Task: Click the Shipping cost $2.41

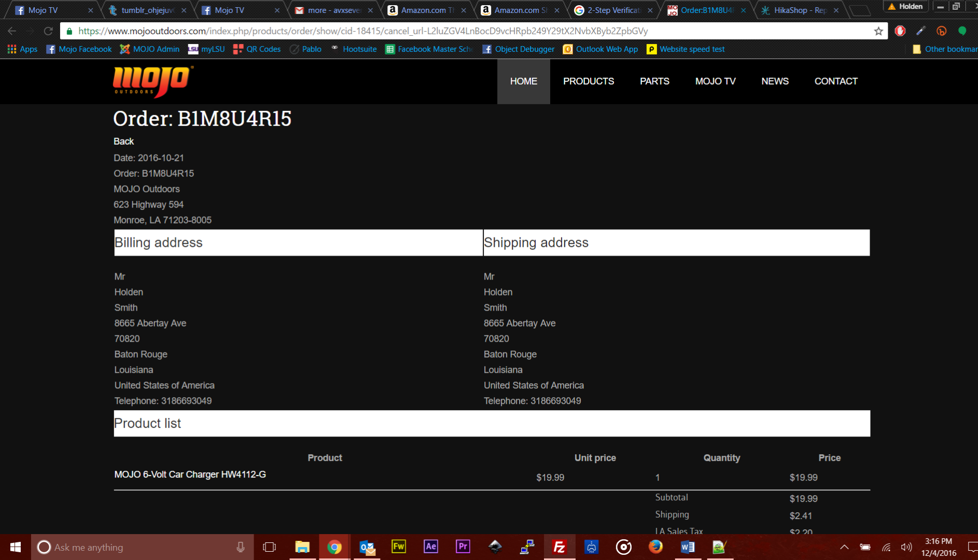Action: [801, 516]
